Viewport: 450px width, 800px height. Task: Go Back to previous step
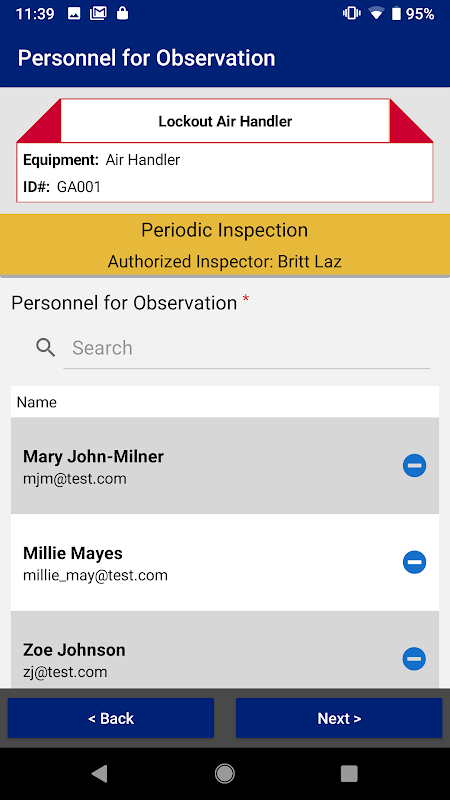click(111, 718)
